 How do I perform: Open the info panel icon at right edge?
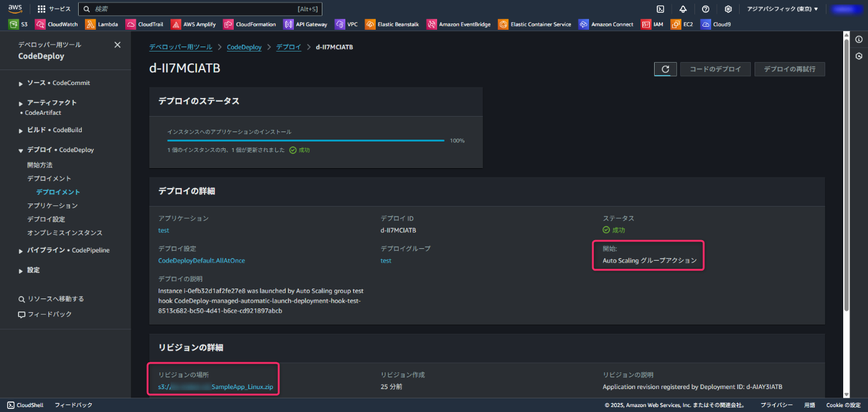(859, 40)
